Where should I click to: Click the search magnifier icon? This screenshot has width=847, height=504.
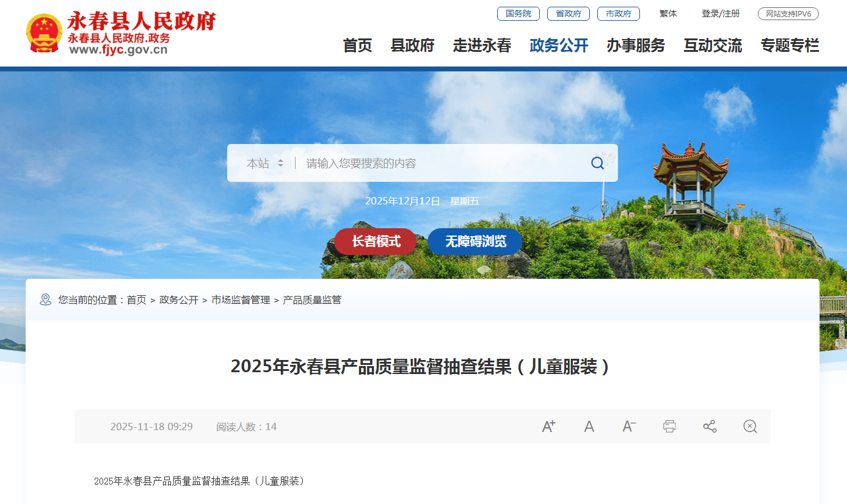[597, 163]
